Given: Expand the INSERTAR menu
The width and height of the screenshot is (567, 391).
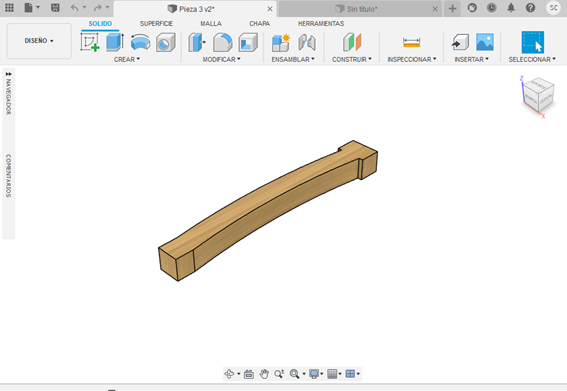Looking at the screenshot, I should click(x=472, y=59).
